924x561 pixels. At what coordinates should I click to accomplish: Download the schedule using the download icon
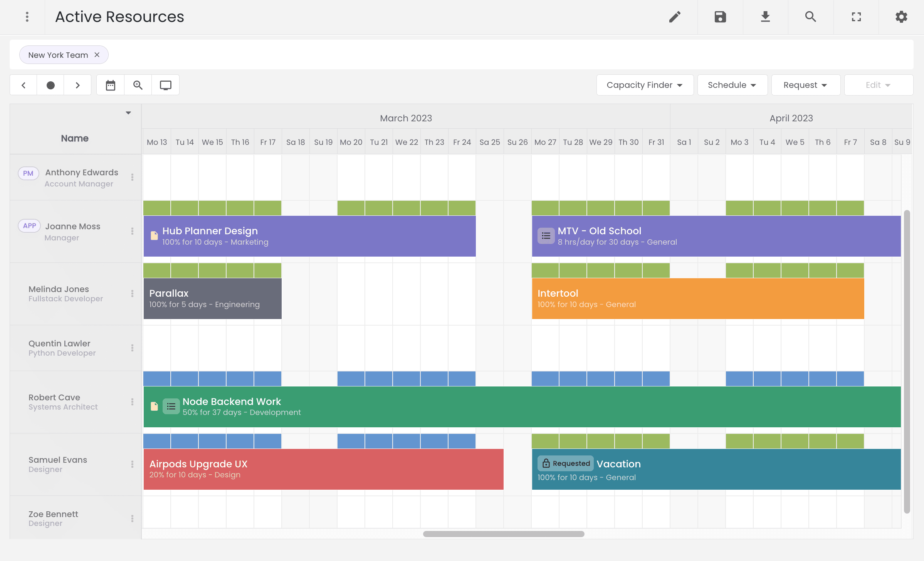pos(765,17)
